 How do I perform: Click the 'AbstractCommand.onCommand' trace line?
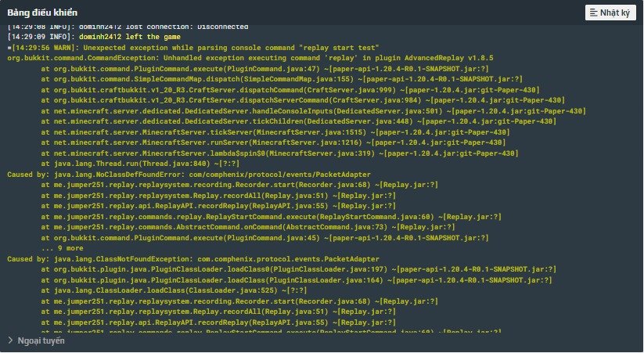pyautogui.click(x=247, y=227)
